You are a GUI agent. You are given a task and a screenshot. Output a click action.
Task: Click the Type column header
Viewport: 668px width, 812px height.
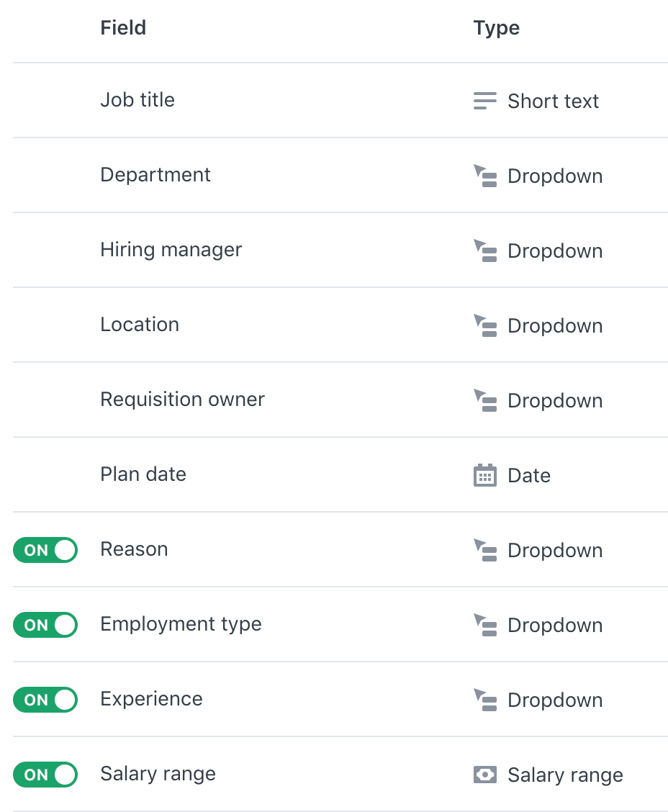(x=497, y=28)
